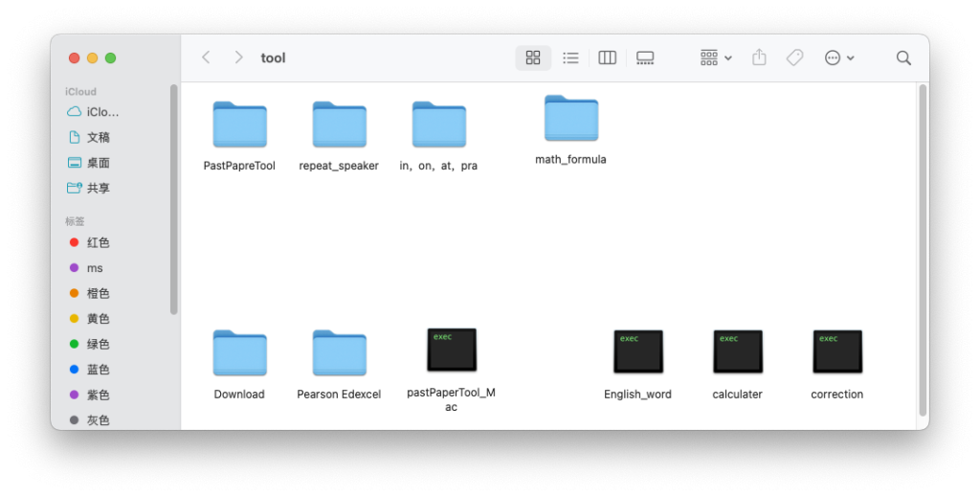Select the PastPapreTool folder
Screen dimensions: 980x497
239,124
